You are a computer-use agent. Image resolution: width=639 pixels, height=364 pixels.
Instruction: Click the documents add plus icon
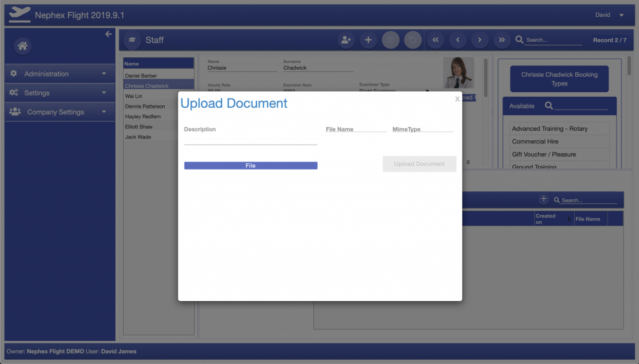pos(544,199)
